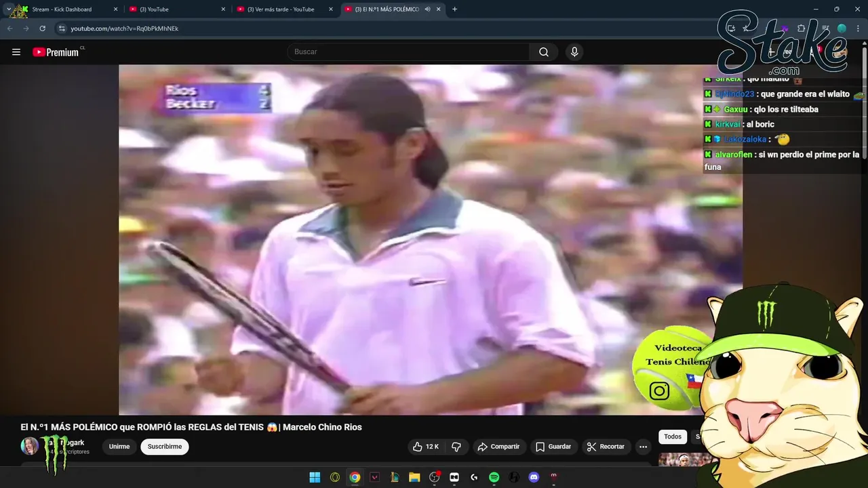Mute the playing tab via speaker icon
868x488 pixels.
pyautogui.click(x=428, y=9)
